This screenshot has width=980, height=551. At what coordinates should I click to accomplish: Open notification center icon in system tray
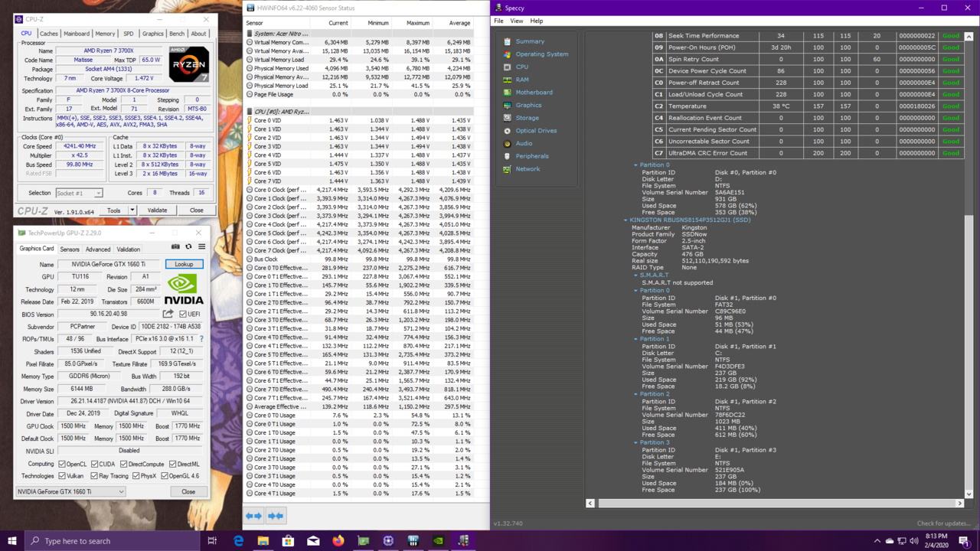coord(965,541)
